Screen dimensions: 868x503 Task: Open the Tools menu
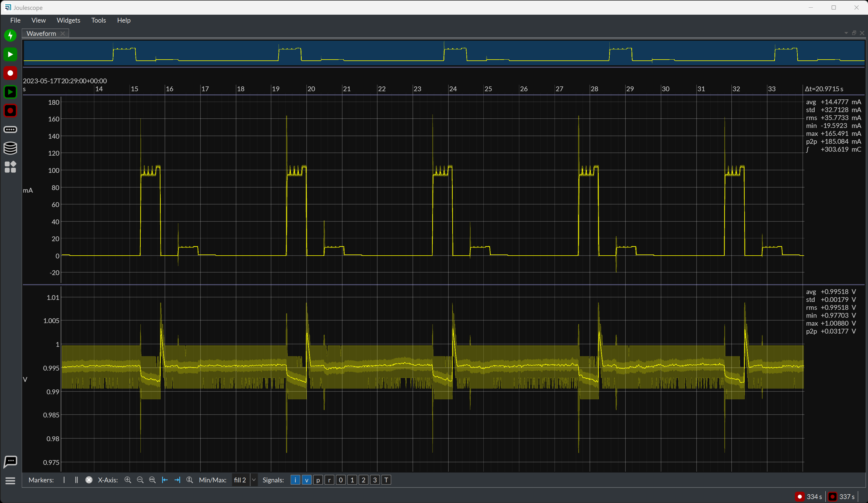[99, 20]
